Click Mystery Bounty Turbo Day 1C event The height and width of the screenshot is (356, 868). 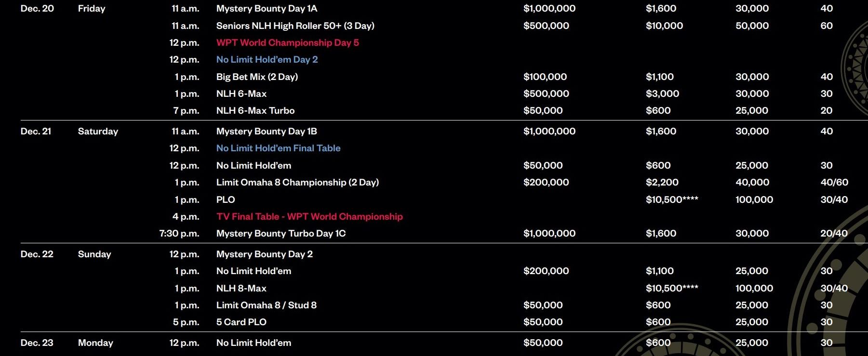pyautogui.click(x=281, y=234)
